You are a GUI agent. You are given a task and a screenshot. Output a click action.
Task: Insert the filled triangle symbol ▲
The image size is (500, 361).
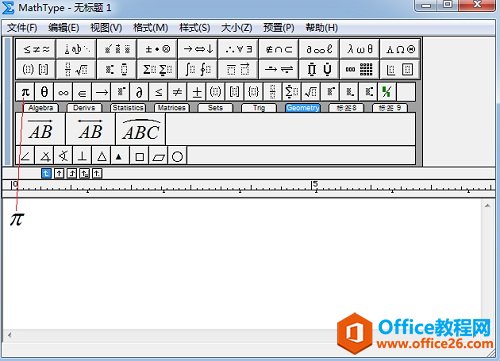tap(119, 156)
